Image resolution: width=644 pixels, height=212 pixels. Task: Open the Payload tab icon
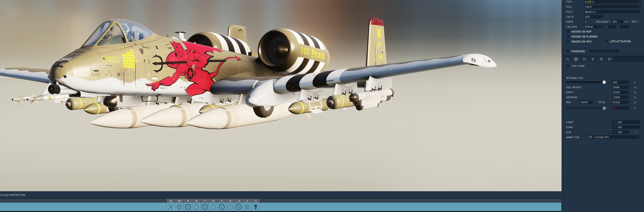coord(576,59)
